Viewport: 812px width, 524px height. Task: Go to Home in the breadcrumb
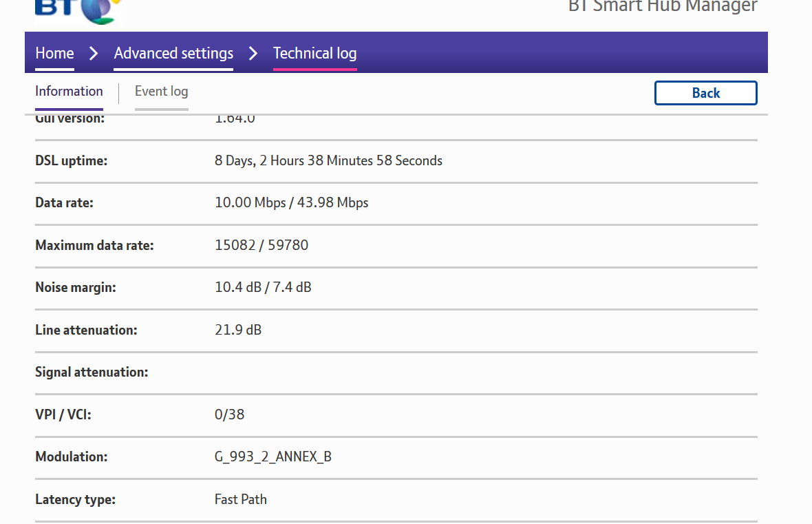click(54, 54)
